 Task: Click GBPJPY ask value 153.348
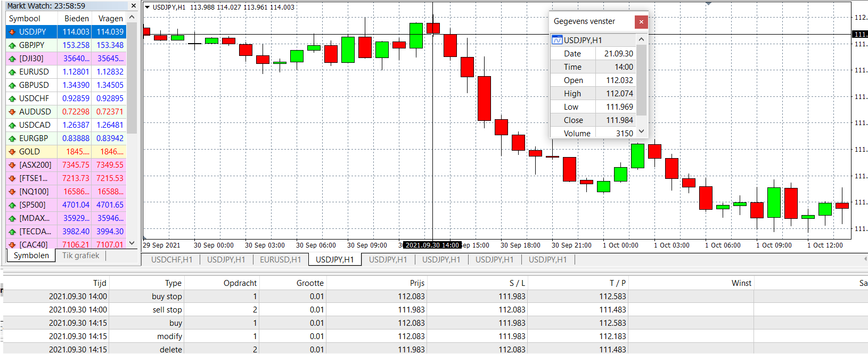pos(110,45)
